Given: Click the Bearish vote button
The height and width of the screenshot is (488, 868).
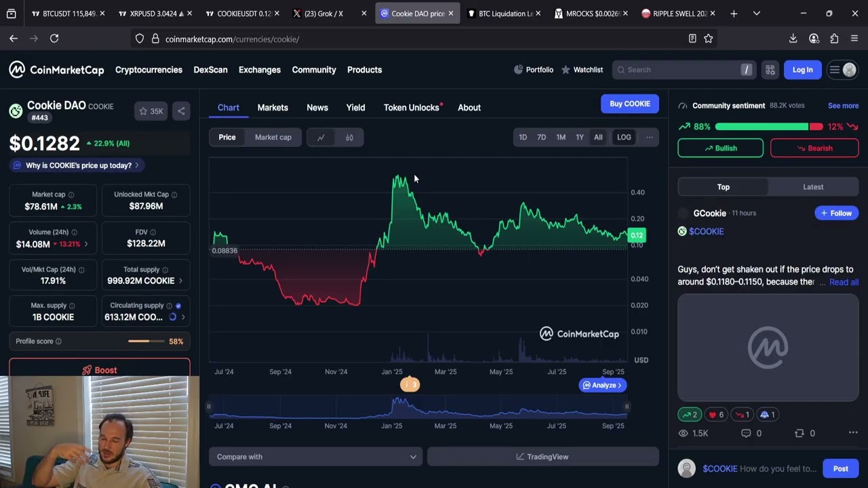Looking at the screenshot, I should tap(814, 148).
